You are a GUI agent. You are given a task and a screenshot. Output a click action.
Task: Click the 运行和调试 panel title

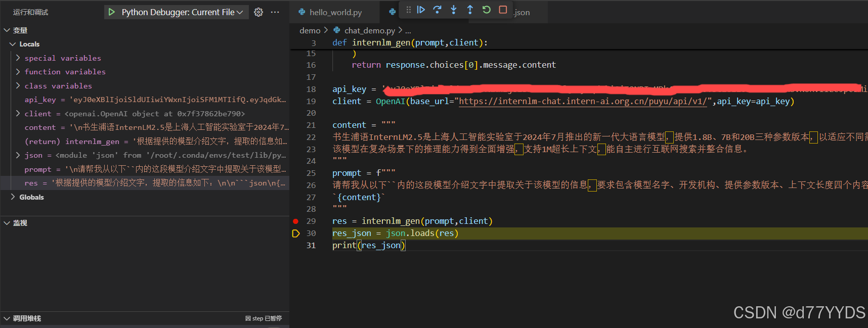tap(30, 12)
